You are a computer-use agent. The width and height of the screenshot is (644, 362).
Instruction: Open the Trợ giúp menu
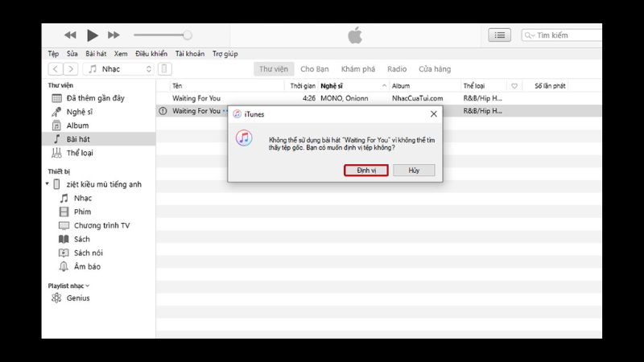225,54
